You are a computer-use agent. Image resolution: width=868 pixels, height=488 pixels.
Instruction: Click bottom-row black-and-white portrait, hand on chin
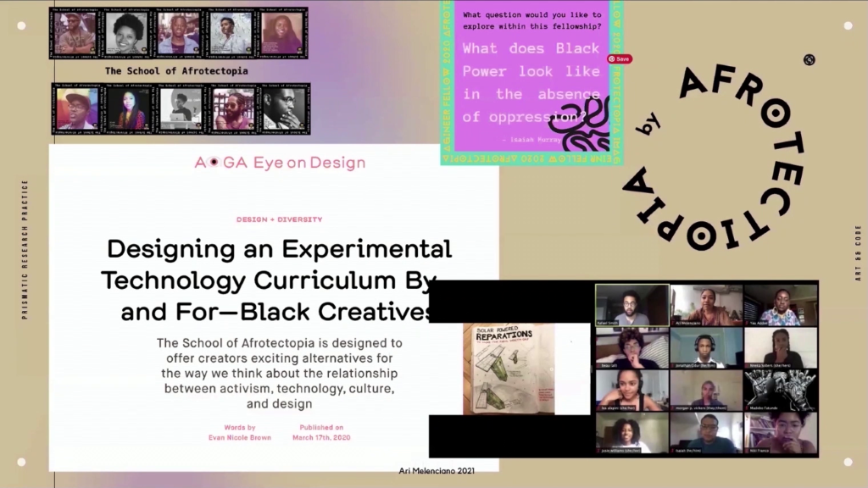[285, 109]
